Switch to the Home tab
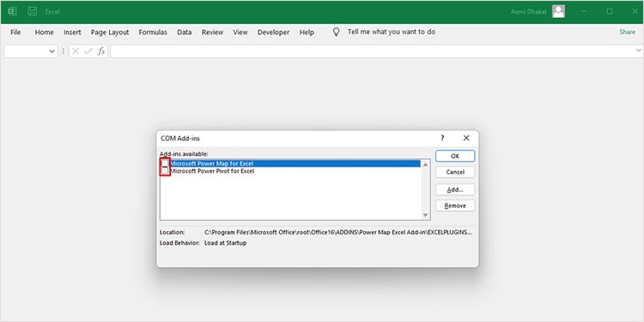The width and height of the screenshot is (644, 322). point(44,32)
